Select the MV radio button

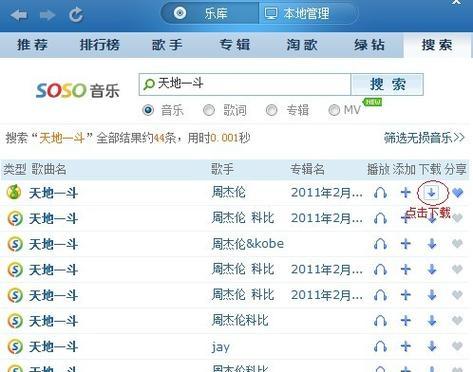(x=334, y=110)
